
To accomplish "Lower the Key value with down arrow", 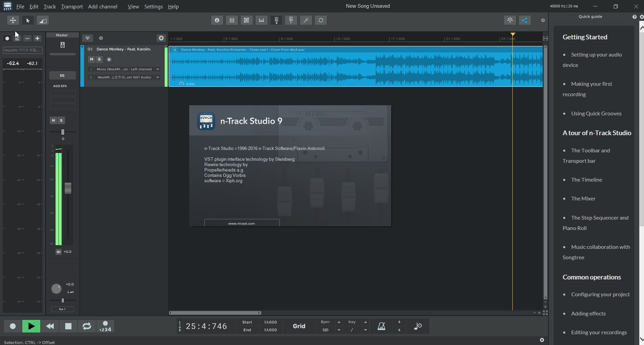I will click(x=365, y=330).
